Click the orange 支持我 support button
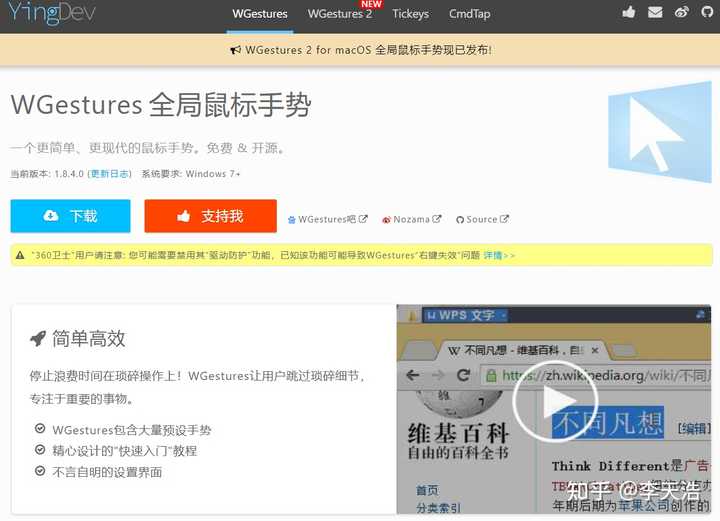This screenshot has width=720, height=521. (210, 216)
